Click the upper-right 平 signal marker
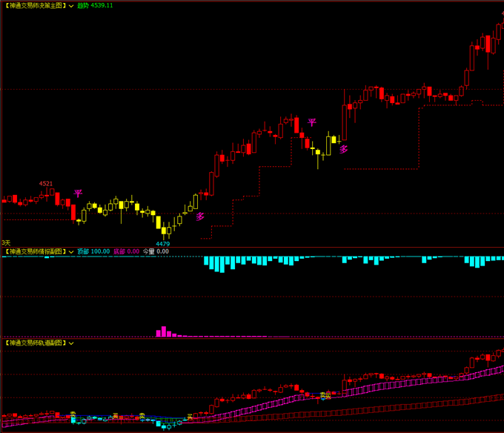The image size is (504, 433). [x=312, y=122]
